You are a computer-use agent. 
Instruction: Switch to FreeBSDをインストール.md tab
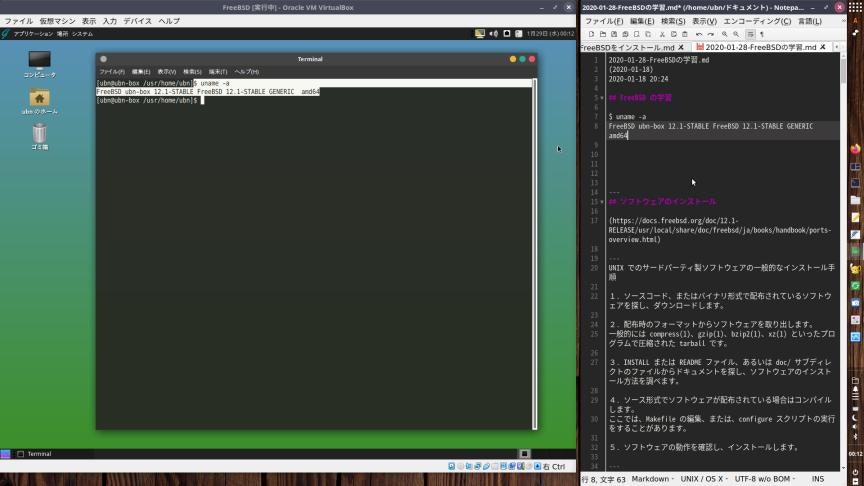[628, 47]
